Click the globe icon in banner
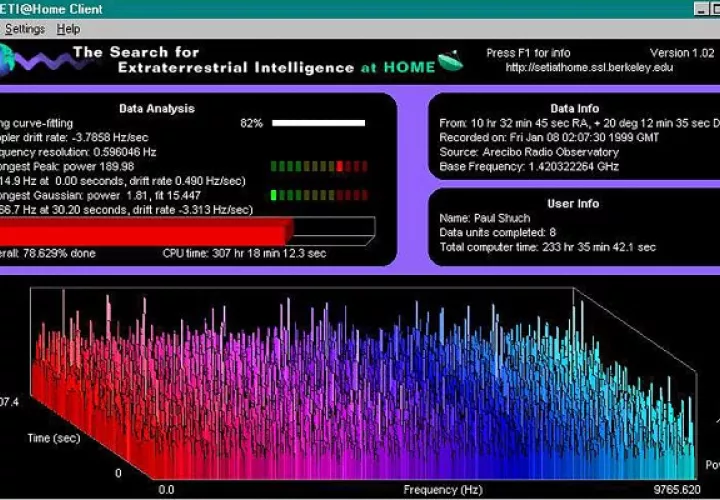Screen dimensions: 720x500 [x=6, y=60]
